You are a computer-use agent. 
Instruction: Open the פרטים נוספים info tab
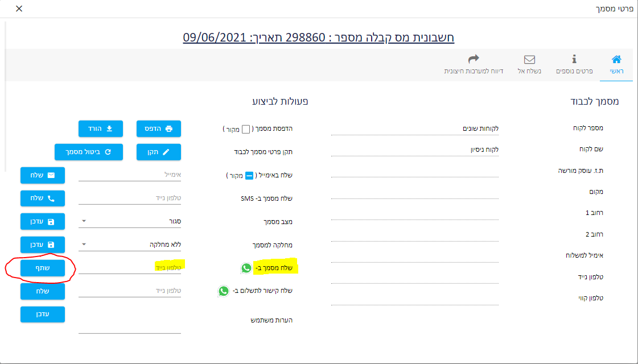[574, 65]
